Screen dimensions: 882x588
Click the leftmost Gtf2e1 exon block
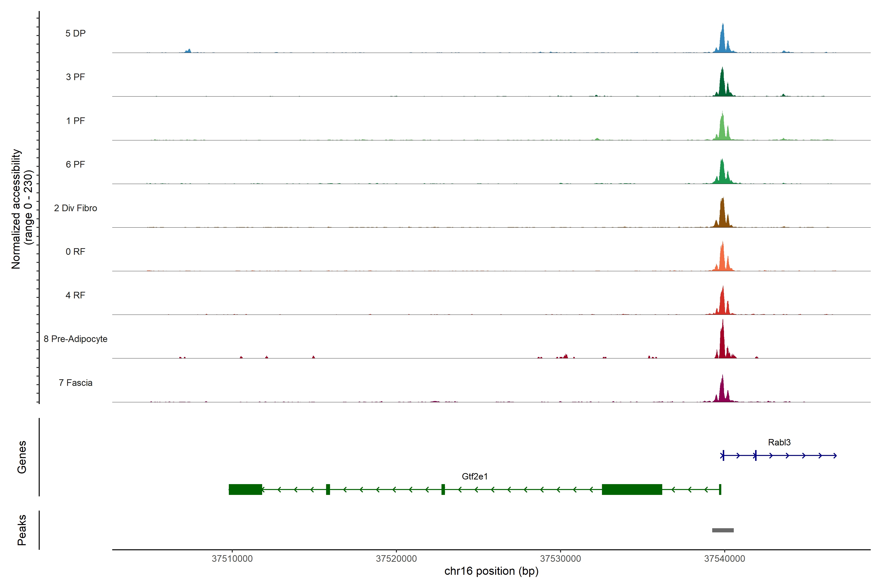[x=245, y=489]
